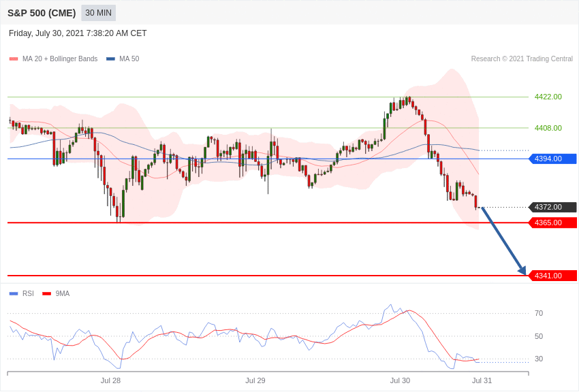Click the S&P 500 (CME) title

point(42,13)
